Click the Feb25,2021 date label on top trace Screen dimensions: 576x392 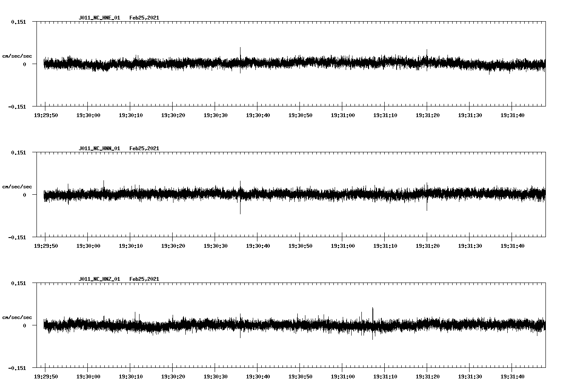pos(145,18)
